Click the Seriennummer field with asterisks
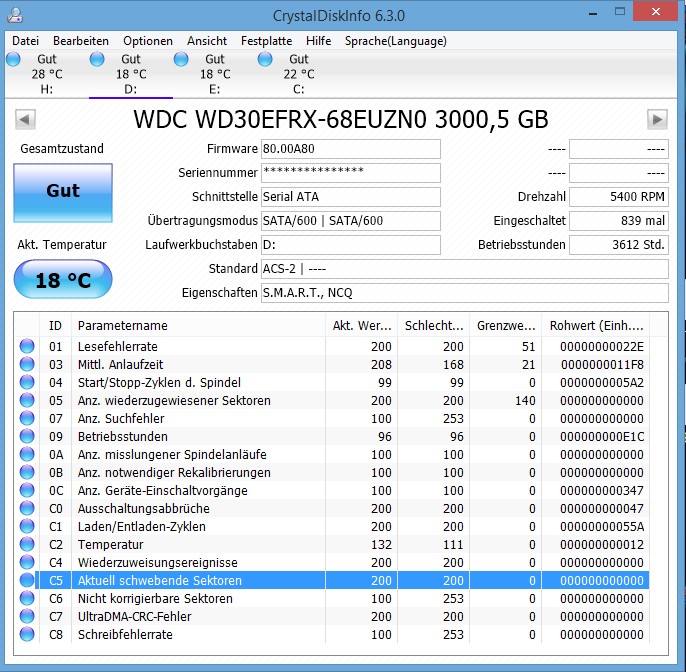This screenshot has height=672, width=686. coord(350,173)
